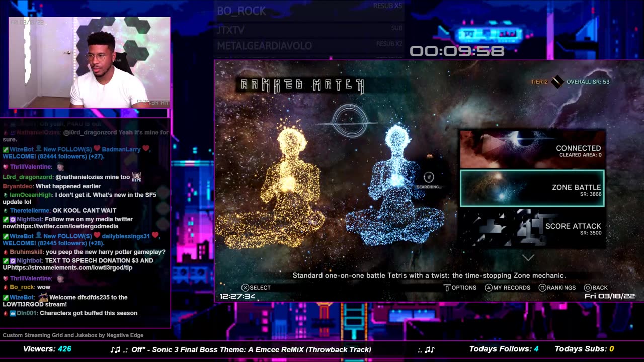The image size is (644, 362).
Task: Click the DIn001 username in chat
Action: click(27, 313)
